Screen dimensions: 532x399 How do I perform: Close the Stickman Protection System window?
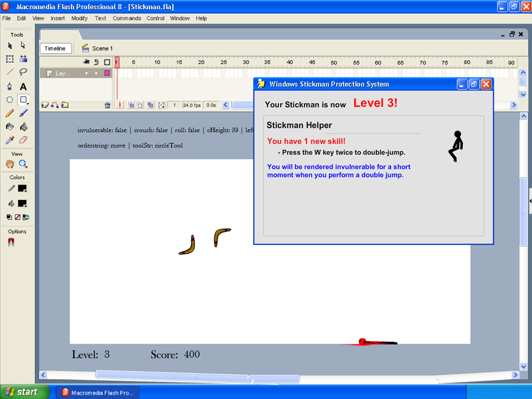486,84
